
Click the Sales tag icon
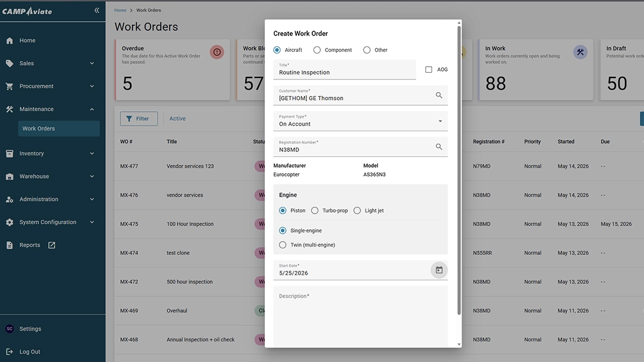coord(10,63)
